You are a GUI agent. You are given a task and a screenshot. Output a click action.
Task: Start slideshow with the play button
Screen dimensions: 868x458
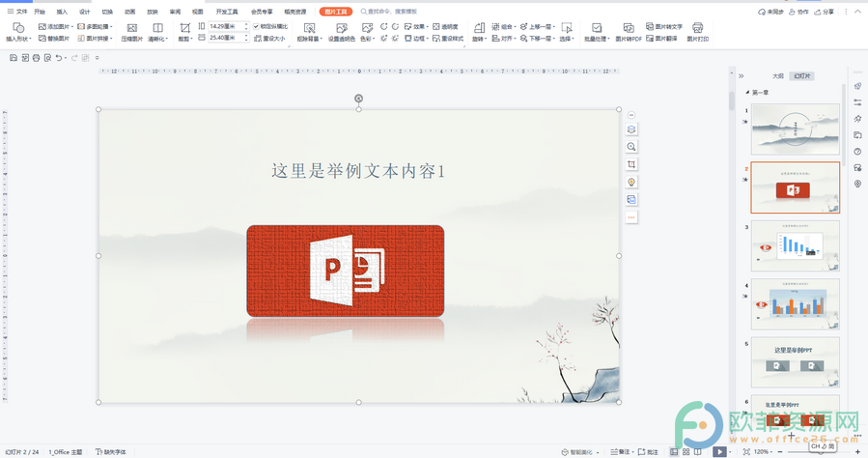point(719,452)
